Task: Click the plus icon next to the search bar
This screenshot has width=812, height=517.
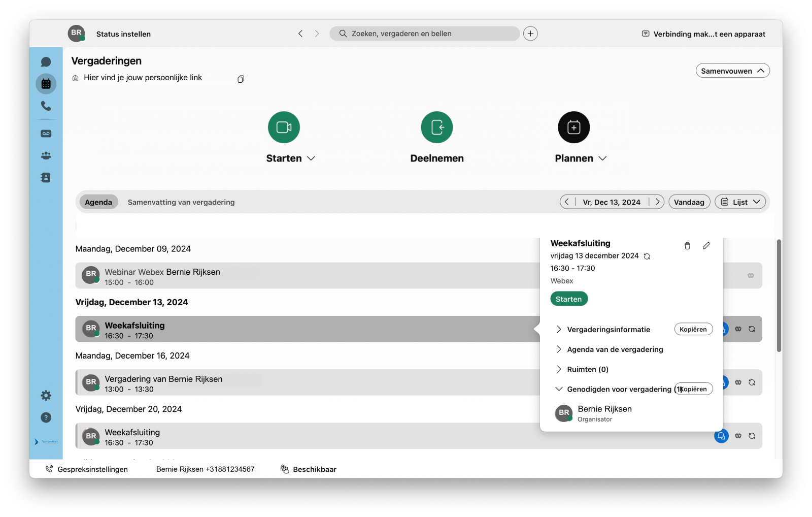Action: (x=530, y=33)
